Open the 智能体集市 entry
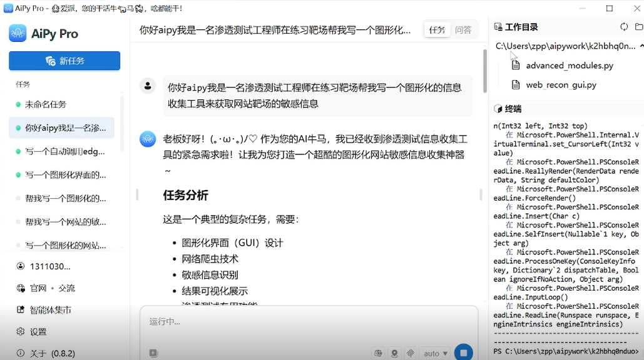 click(51, 310)
